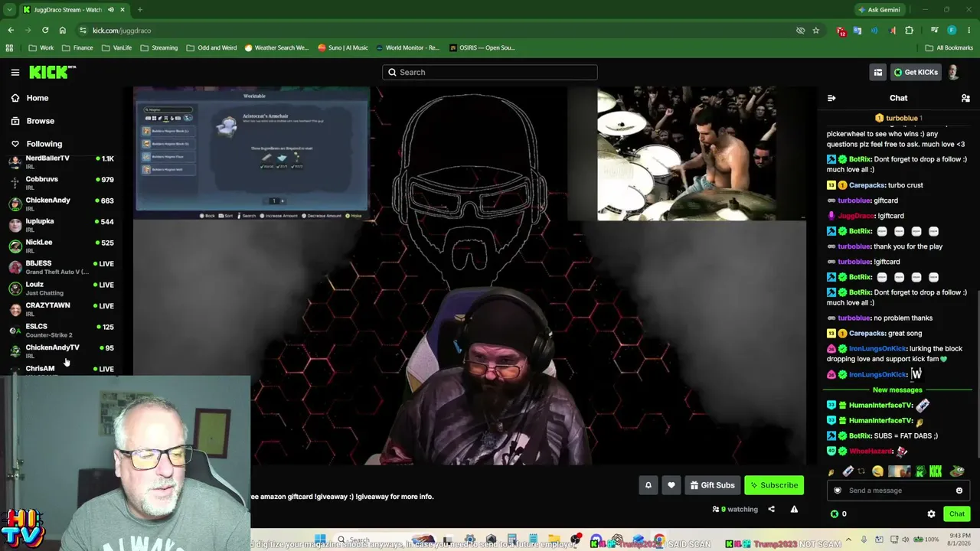This screenshot has width=980, height=551.
Task: Open the browser media control icon
Action: pos(935,31)
